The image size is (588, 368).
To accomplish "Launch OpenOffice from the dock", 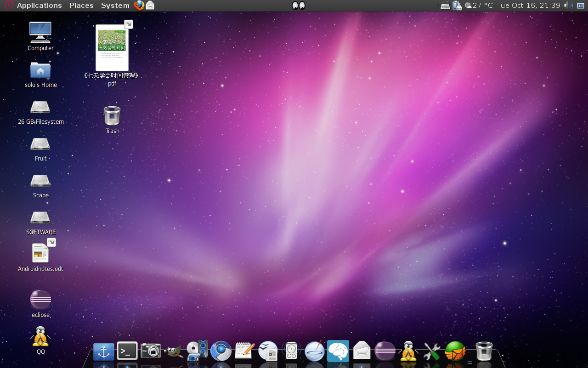I will click(x=268, y=351).
